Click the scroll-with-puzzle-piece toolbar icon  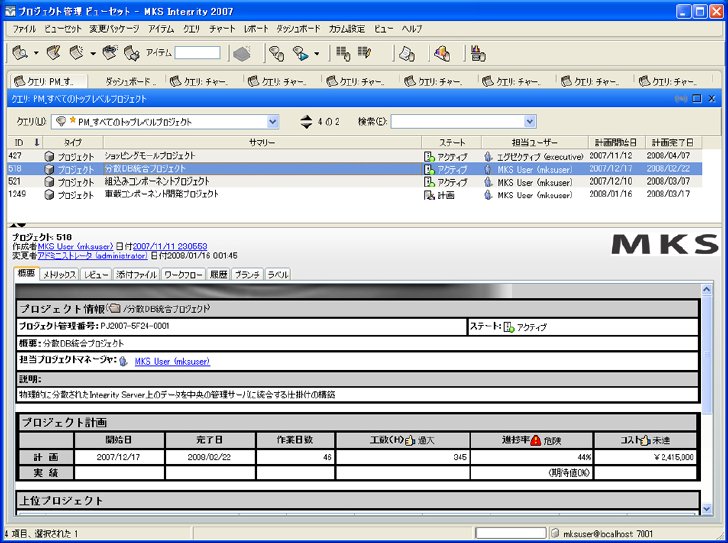click(x=132, y=53)
